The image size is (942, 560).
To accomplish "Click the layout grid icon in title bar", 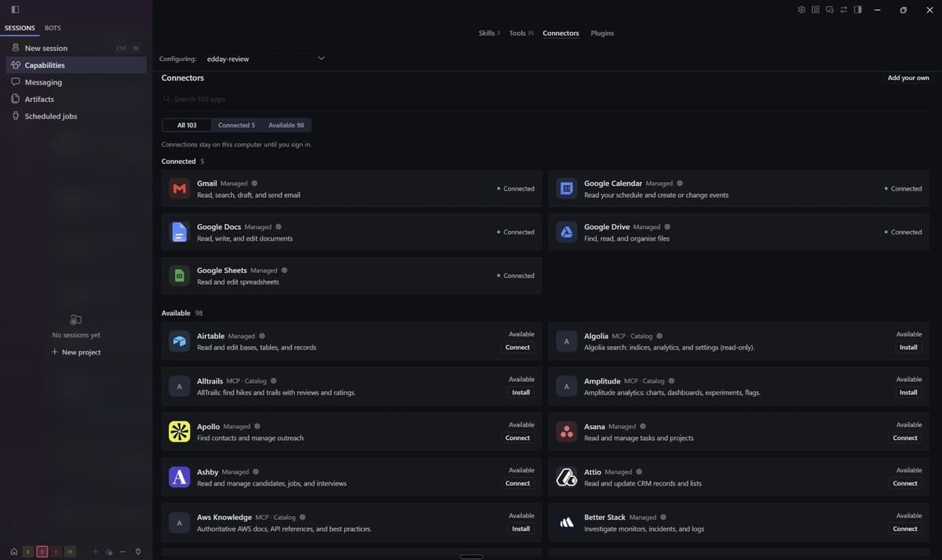I will coord(816,9).
